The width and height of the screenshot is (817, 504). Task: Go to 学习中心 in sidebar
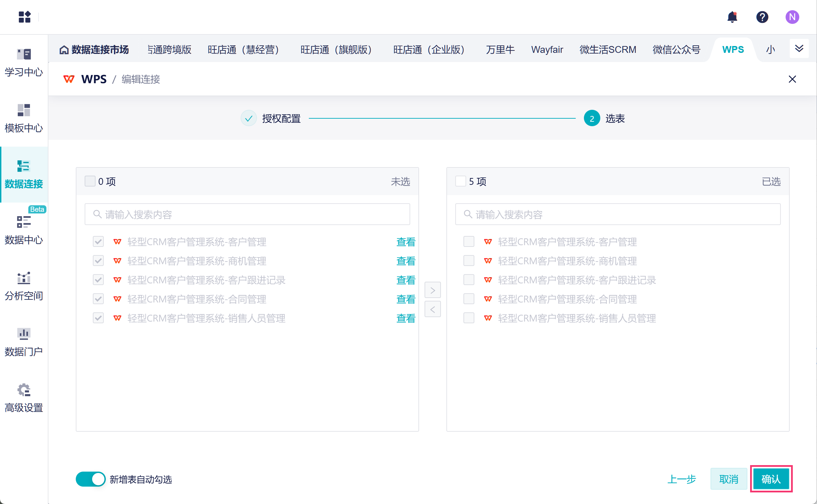point(24,63)
